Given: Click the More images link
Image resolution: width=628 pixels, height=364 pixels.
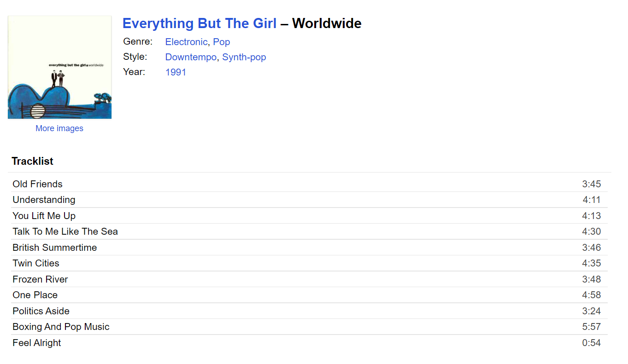Looking at the screenshot, I should pyautogui.click(x=59, y=128).
